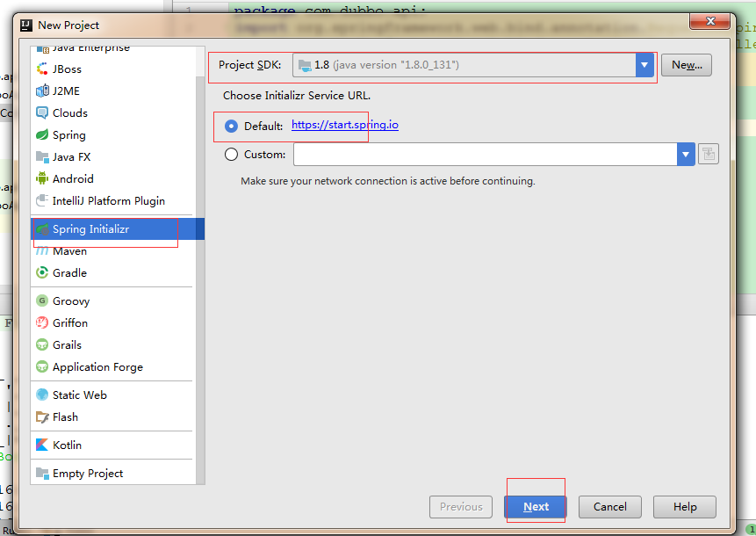756x536 pixels.
Task: Choose the Gradle label in list
Action: (x=70, y=272)
